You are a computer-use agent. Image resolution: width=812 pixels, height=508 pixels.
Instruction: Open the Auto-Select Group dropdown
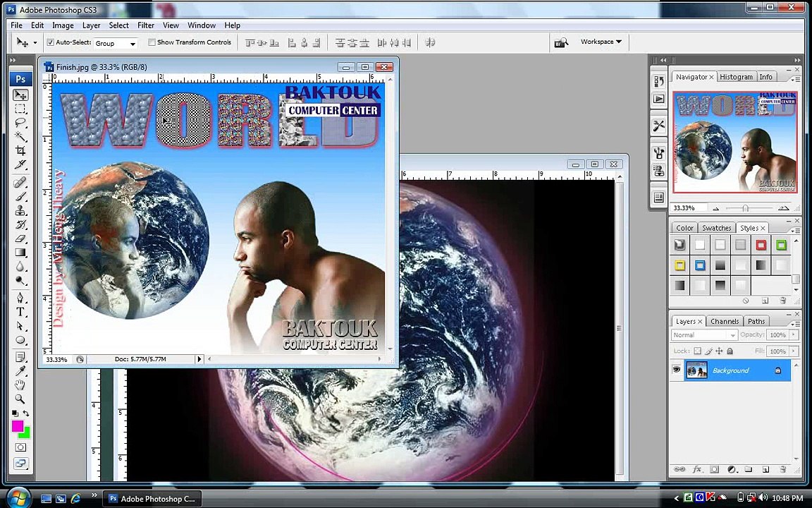[115, 44]
